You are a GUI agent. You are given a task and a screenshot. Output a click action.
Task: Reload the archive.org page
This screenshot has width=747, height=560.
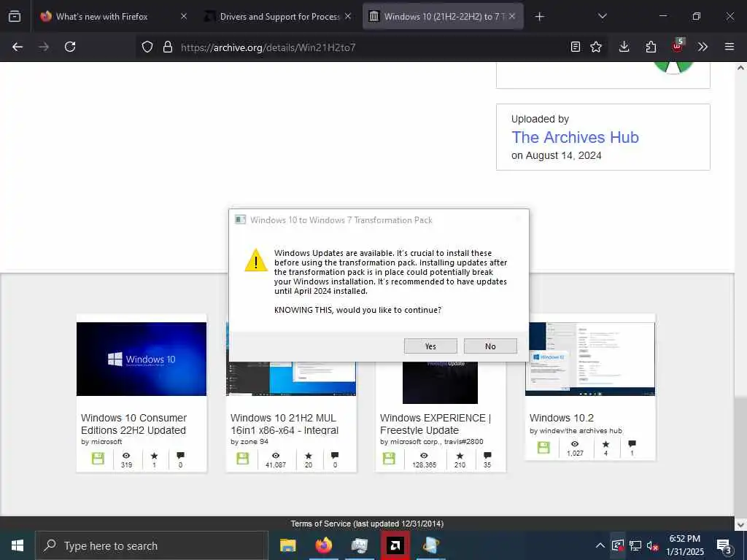click(70, 47)
